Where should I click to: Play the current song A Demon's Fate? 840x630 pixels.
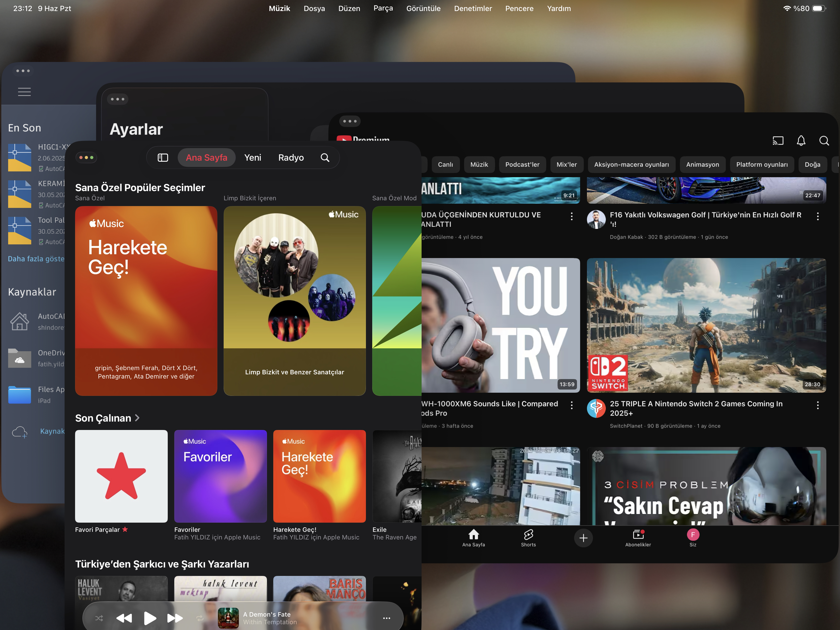pos(150,618)
